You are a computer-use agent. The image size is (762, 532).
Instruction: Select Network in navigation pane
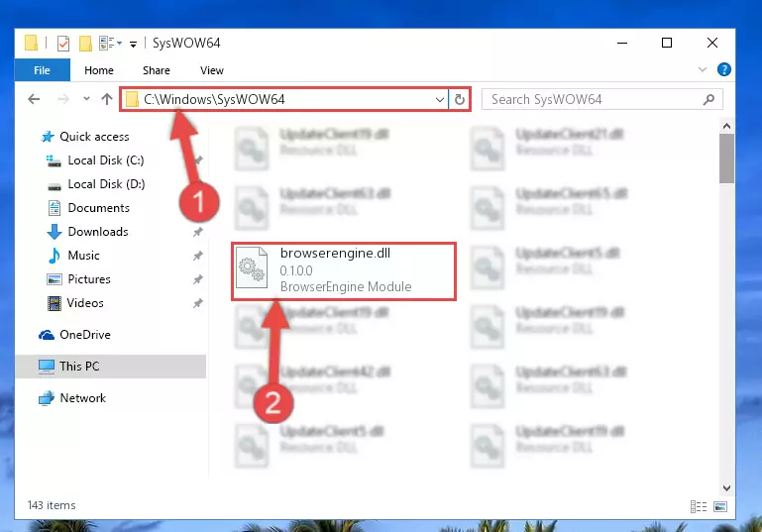coord(82,398)
